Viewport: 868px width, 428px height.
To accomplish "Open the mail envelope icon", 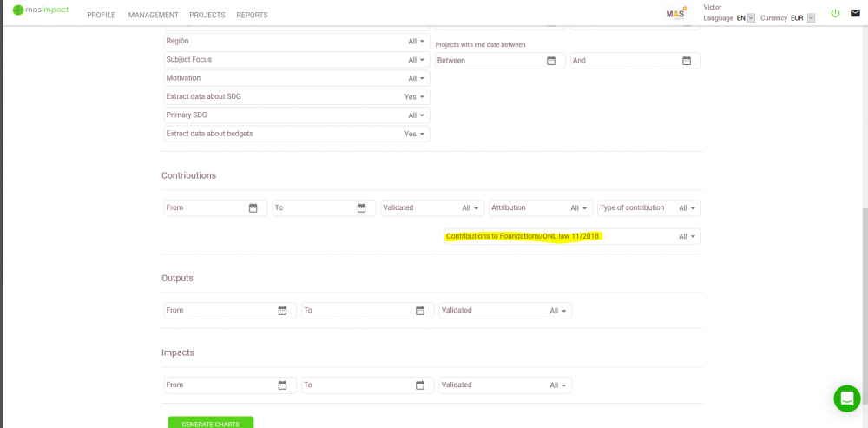I will coord(855,13).
